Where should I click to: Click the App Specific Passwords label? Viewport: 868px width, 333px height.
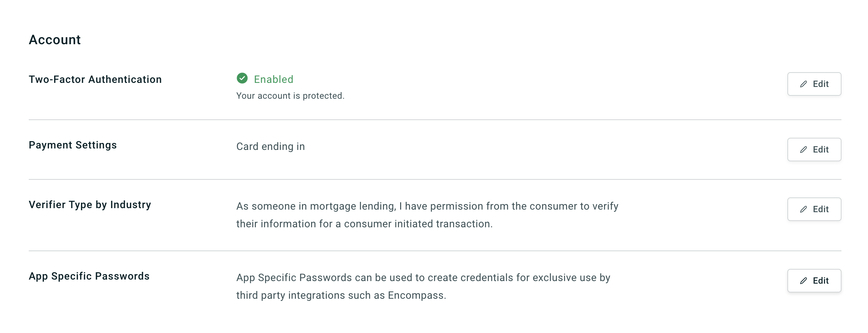(89, 276)
